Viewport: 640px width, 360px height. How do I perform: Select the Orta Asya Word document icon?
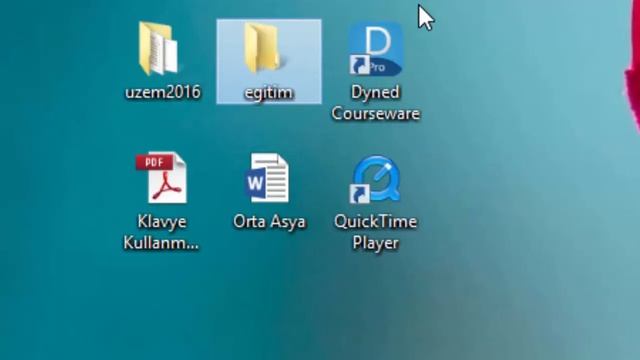pyautogui.click(x=267, y=178)
